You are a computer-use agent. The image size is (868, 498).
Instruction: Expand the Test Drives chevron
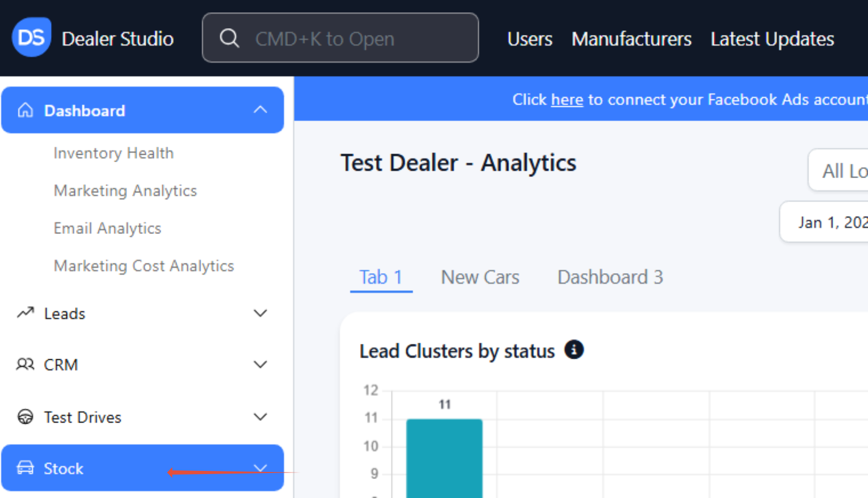260,417
